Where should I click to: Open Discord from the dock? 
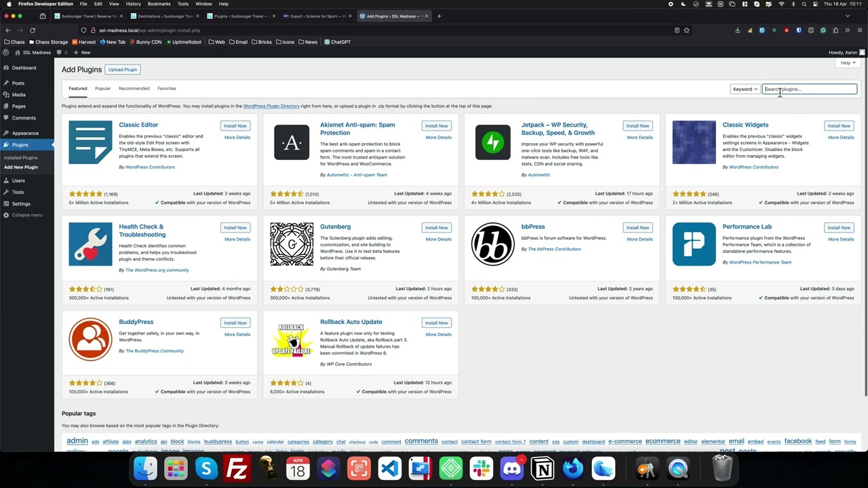click(512, 468)
